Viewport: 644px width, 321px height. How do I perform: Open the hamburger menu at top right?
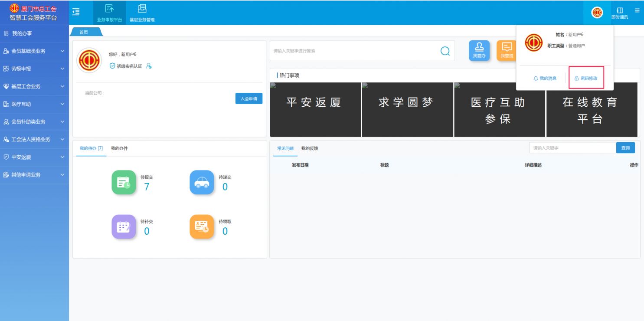[637, 10]
